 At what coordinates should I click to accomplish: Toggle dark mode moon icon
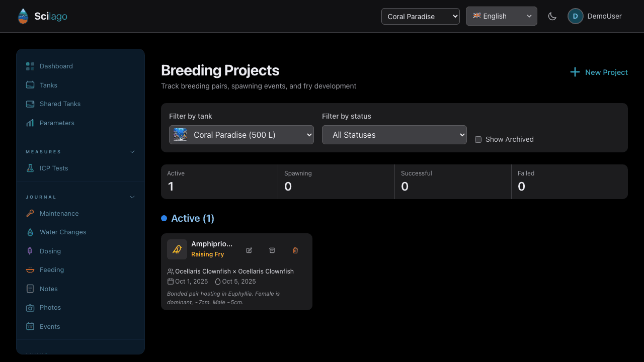click(x=552, y=16)
